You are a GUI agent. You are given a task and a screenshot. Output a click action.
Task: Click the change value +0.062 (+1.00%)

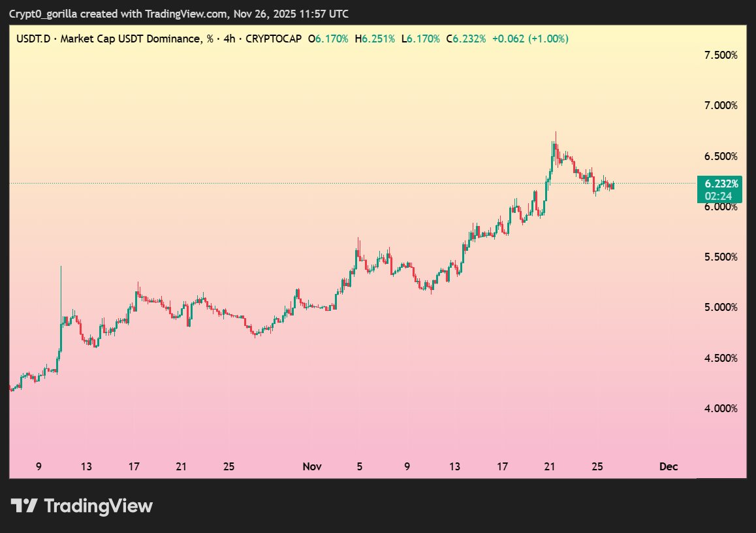530,39
